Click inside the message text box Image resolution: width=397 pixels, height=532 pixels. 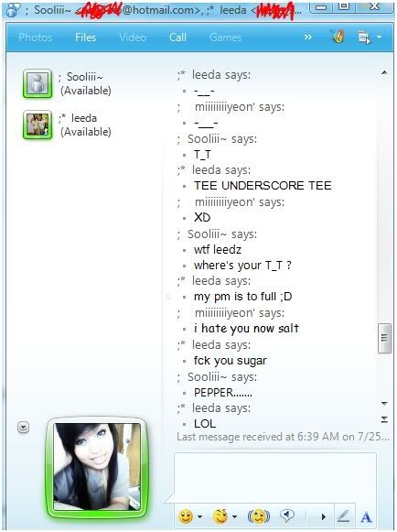click(275, 478)
